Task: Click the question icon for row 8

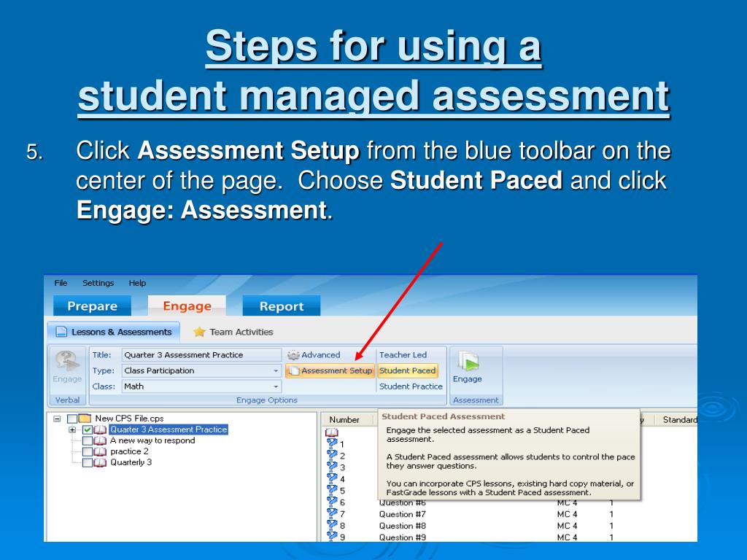Action: (x=332, y=525)
